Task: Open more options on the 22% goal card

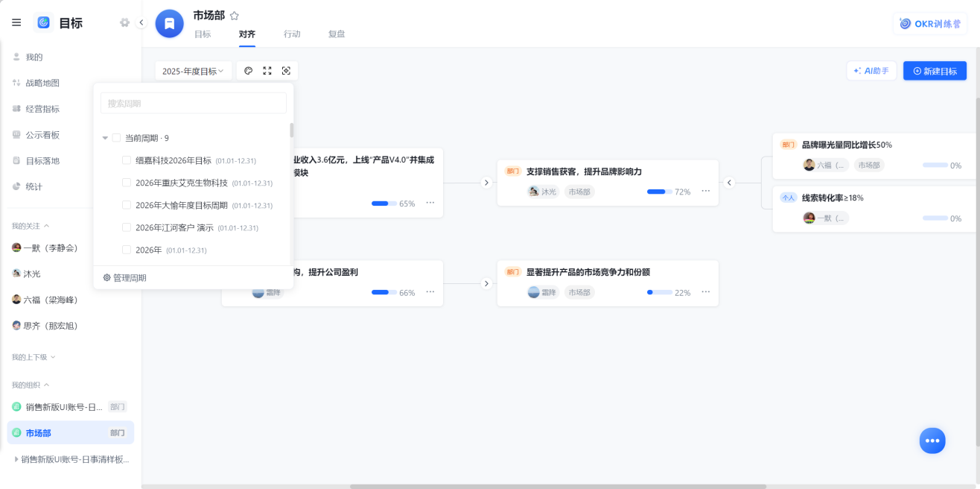Action: click(706, 292)
